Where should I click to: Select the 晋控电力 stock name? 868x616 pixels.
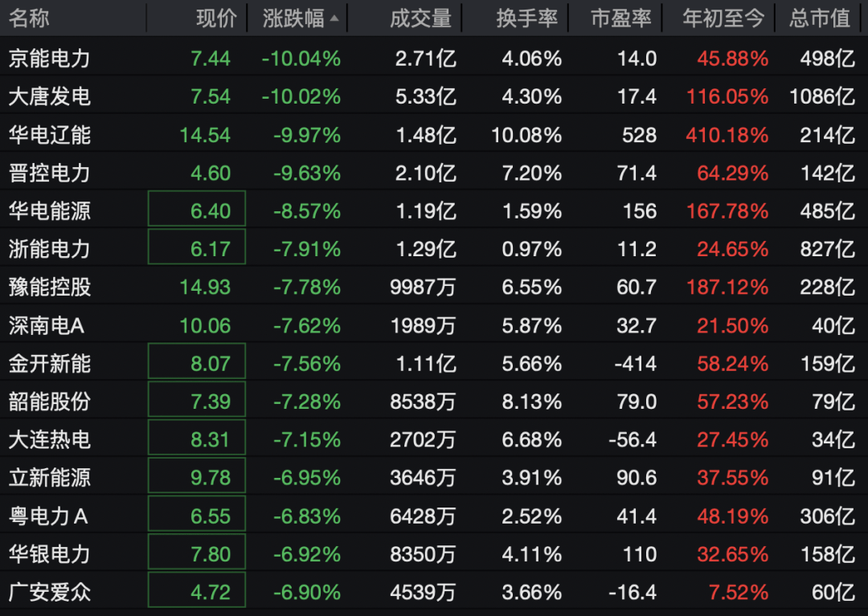[49, 173]
